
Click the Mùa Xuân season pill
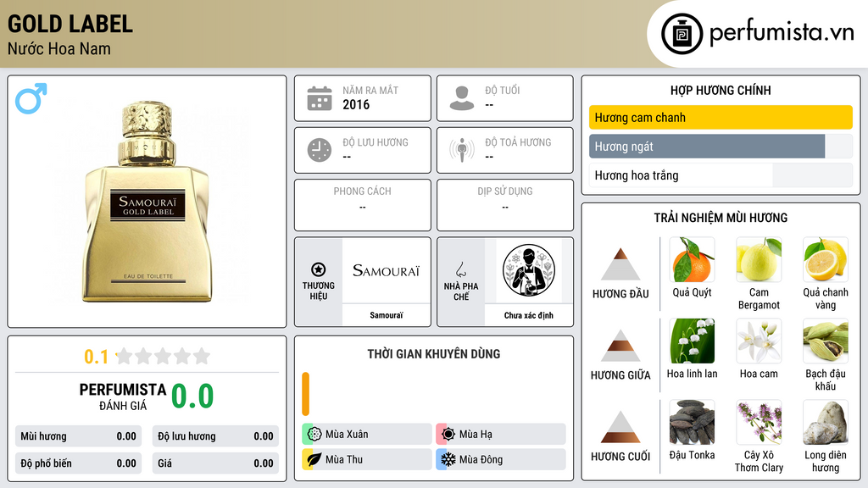coord(367,434)
